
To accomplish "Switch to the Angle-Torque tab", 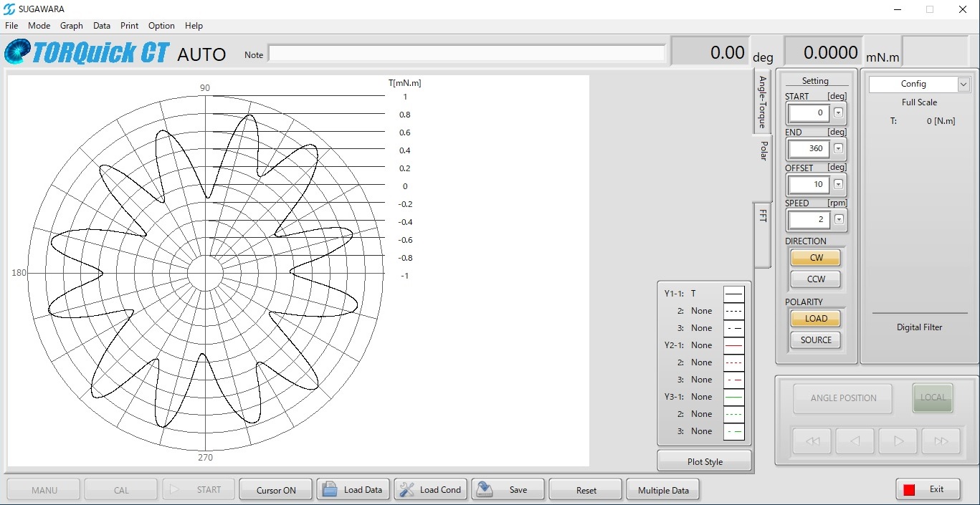I will pos(762,102).
